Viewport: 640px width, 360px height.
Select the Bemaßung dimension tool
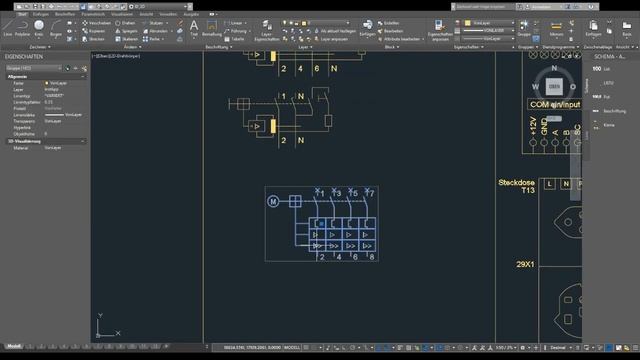coord(211,28)
